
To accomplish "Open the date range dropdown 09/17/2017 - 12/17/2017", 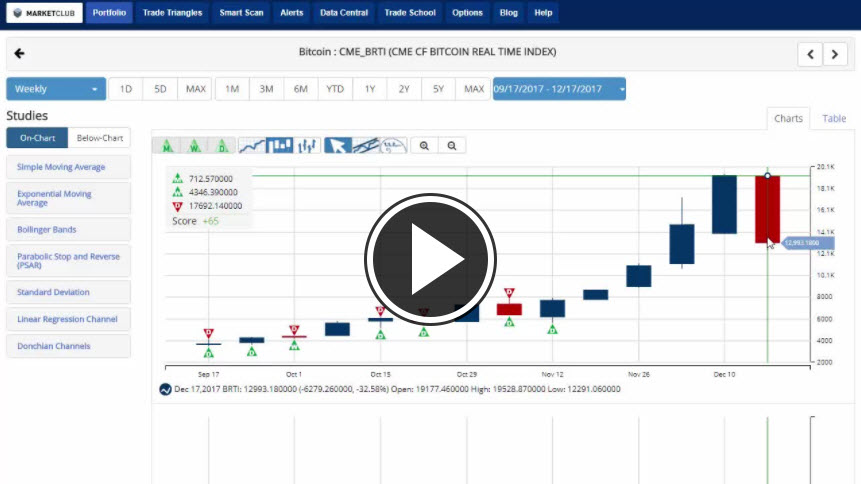I will tap(559, 89).
